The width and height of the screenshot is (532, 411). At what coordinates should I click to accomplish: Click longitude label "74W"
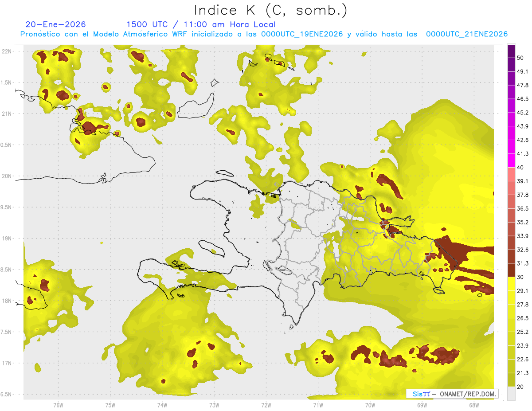pyautogui.click(x=162, y=405)
